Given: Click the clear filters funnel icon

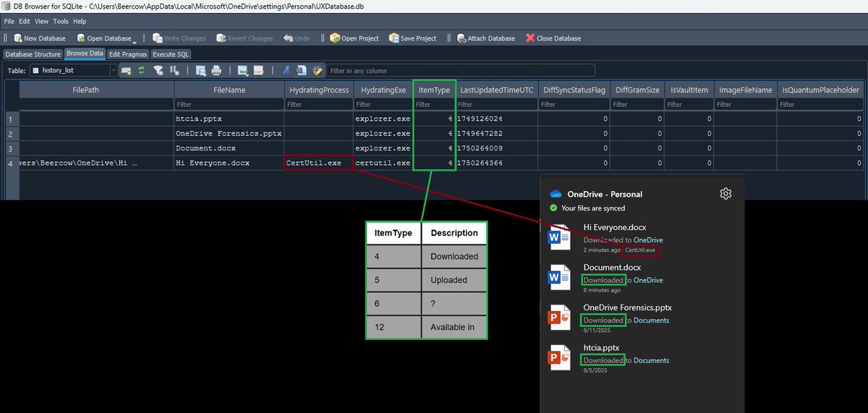Looking at the screenshot, I should tap(158, 70).
